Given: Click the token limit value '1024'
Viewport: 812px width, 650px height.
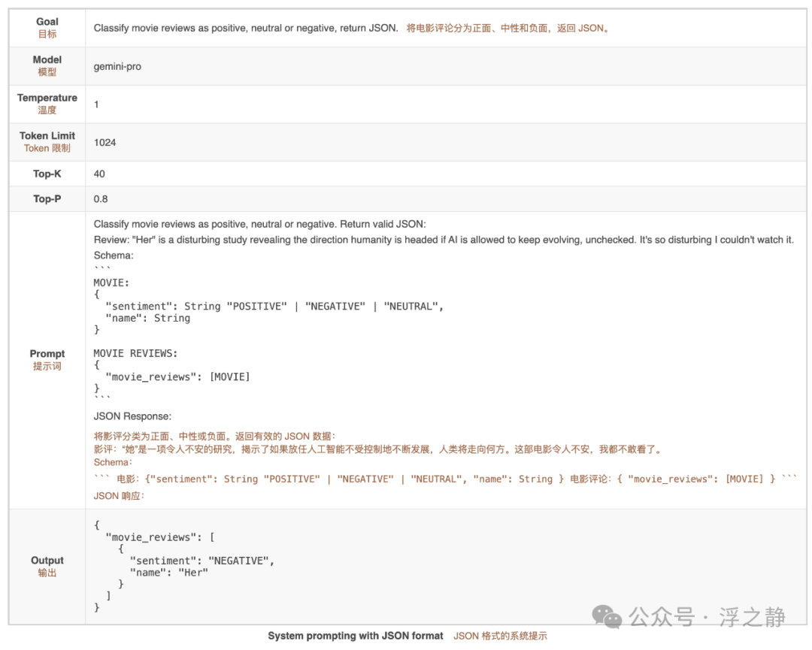Looking at the screenshot, I should pyautogui.click(x=105, y=142).
